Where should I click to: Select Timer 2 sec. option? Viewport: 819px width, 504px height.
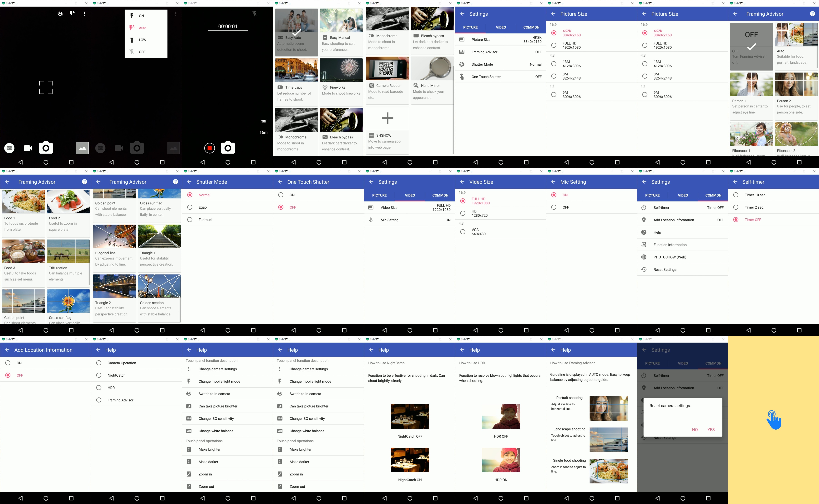[773, 207]
